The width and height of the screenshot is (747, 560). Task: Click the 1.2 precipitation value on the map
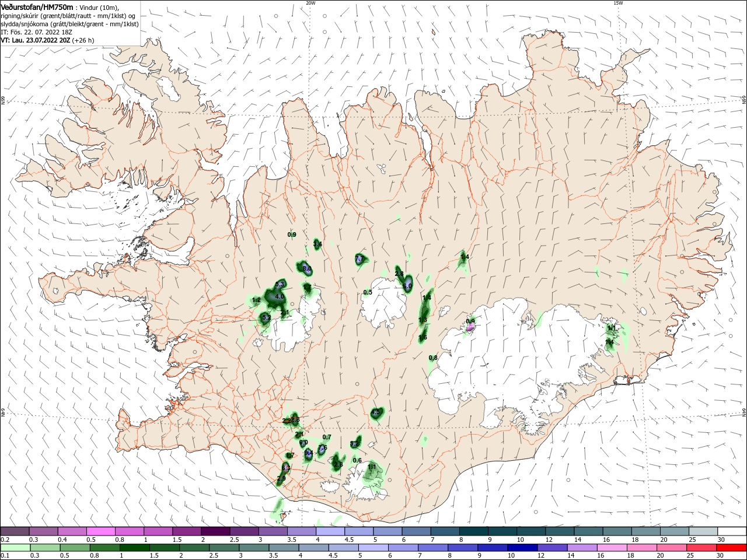pyautogui.click(x=256, y=300)
